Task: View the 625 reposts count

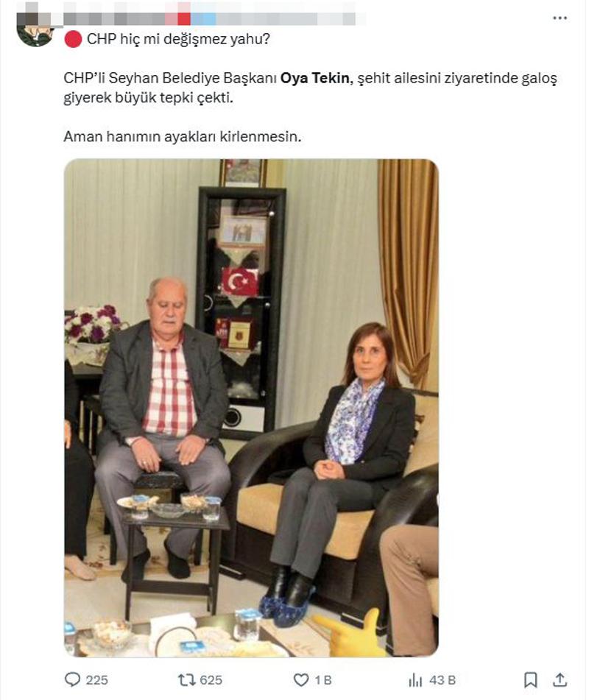Action: tap(211, 680)
